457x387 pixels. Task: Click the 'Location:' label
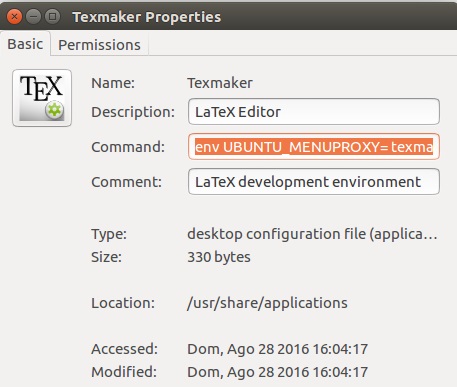click(x=123, y=303)
